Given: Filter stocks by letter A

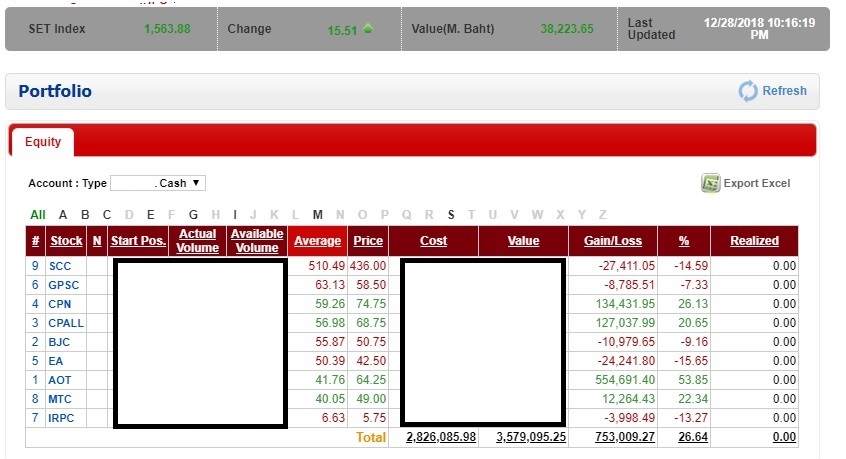Looking at the screenshot, I should [x=63, y=215].
